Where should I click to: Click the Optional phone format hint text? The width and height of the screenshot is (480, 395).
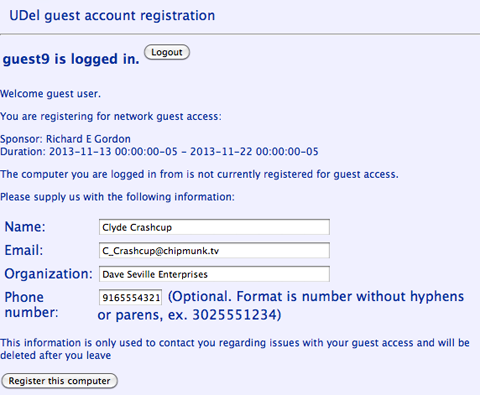[x=281, y=305]
